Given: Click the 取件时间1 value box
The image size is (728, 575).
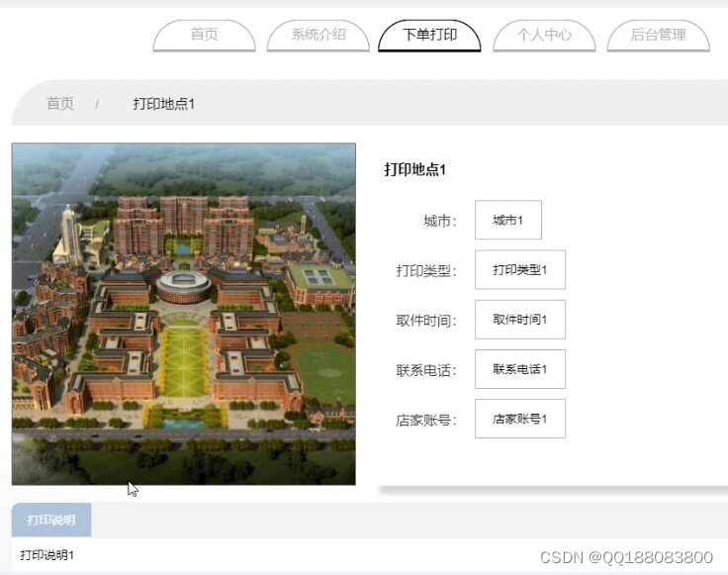Looking at the screenshot, I should (x=520, y=320).
